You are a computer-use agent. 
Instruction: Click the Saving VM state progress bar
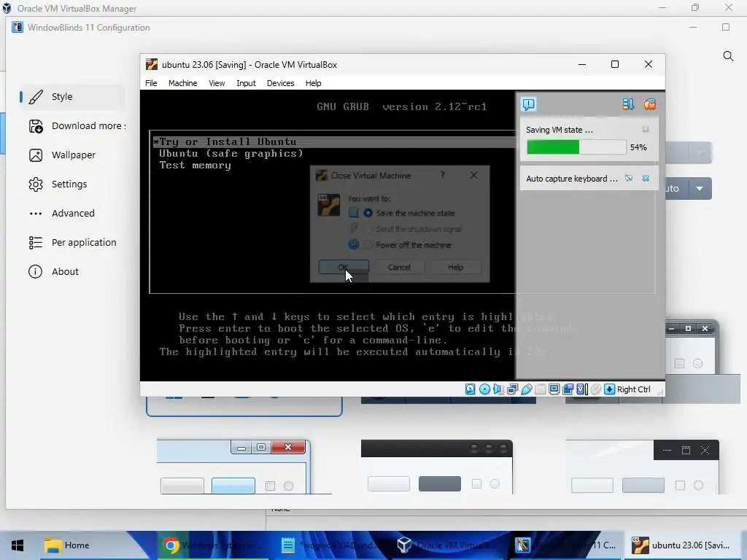(576, 147)
